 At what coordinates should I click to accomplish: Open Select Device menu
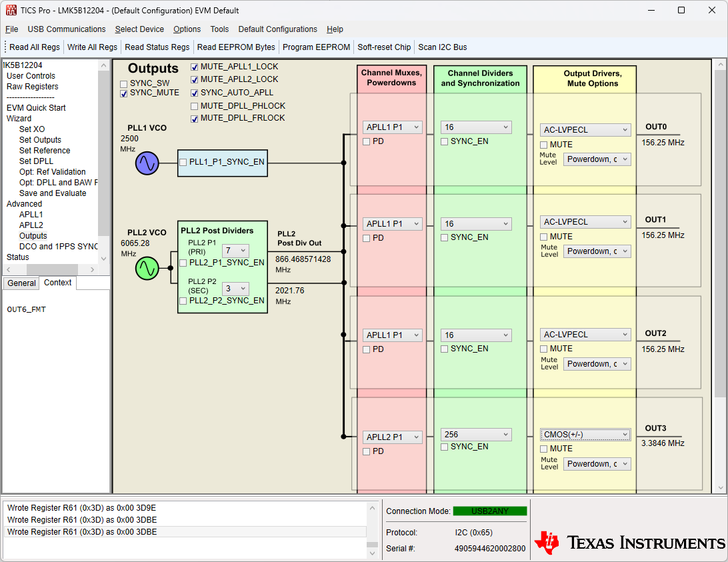tap(139, 29)
